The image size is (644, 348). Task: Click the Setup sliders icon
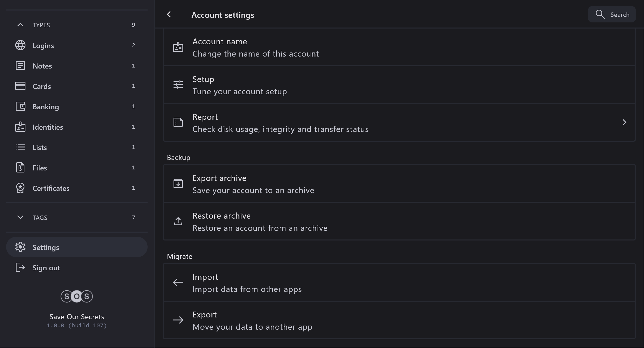click(x=178, y=85)
